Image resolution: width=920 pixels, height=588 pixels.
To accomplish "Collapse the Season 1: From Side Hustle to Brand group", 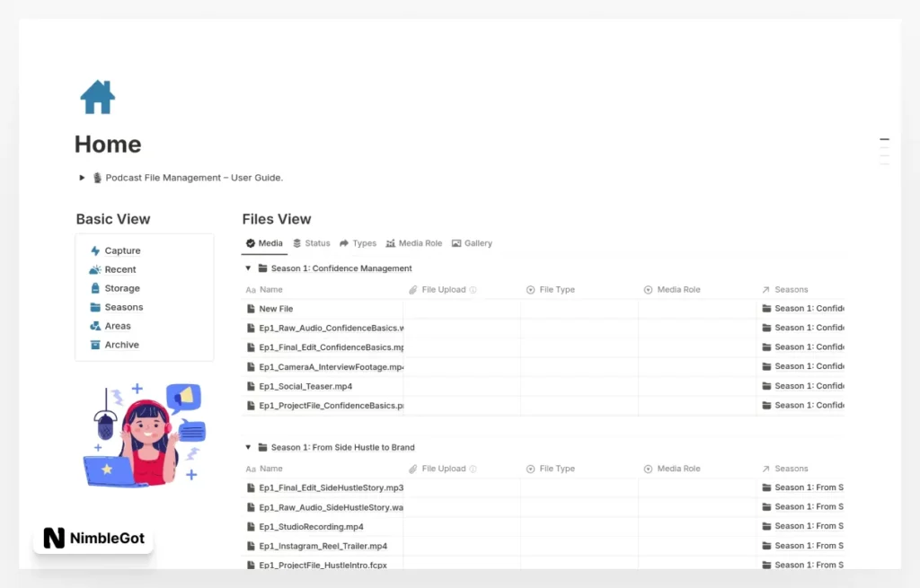I will pyautogui.click(x=246, y=447).
